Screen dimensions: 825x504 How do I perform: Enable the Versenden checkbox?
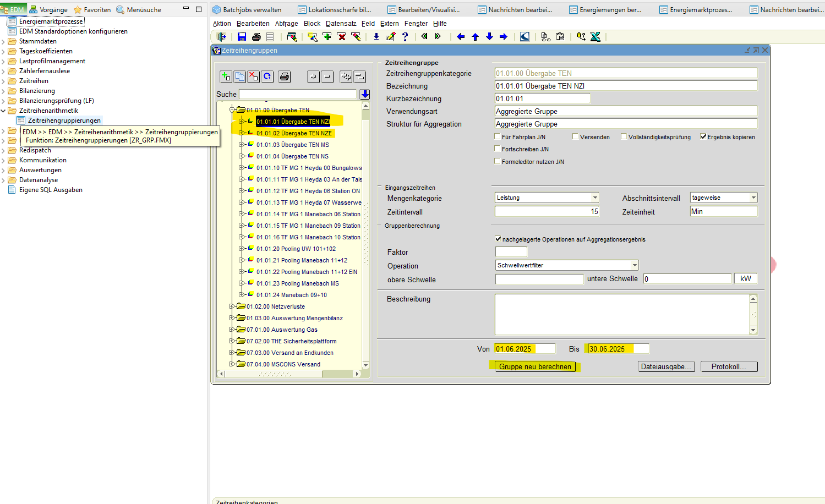pos(576,137)
